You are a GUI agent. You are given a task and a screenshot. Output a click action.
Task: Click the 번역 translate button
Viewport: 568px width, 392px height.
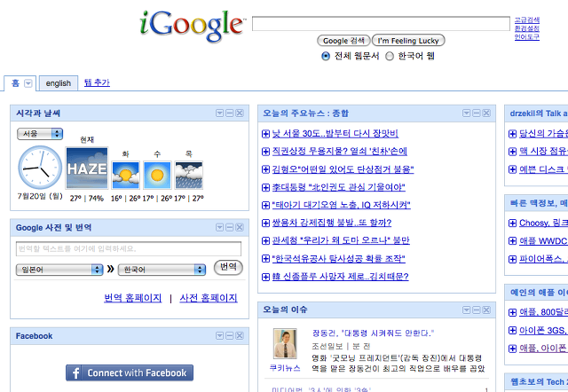coord(228,267)
